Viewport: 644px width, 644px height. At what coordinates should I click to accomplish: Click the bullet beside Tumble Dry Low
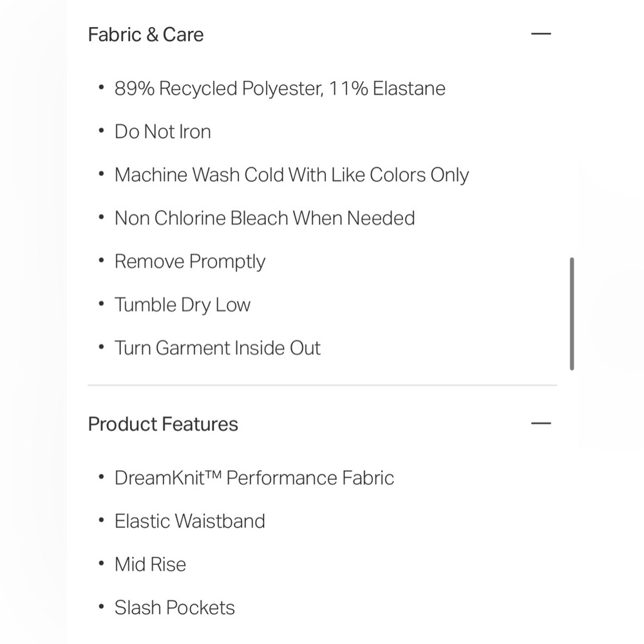tap(102, 304)
